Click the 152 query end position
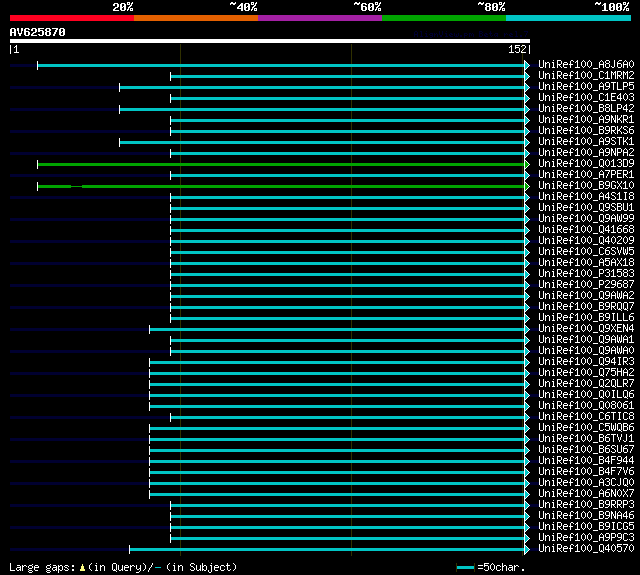The height and width of the screenshot is (575, 640). pyautogui.click(x=517, y=49)
